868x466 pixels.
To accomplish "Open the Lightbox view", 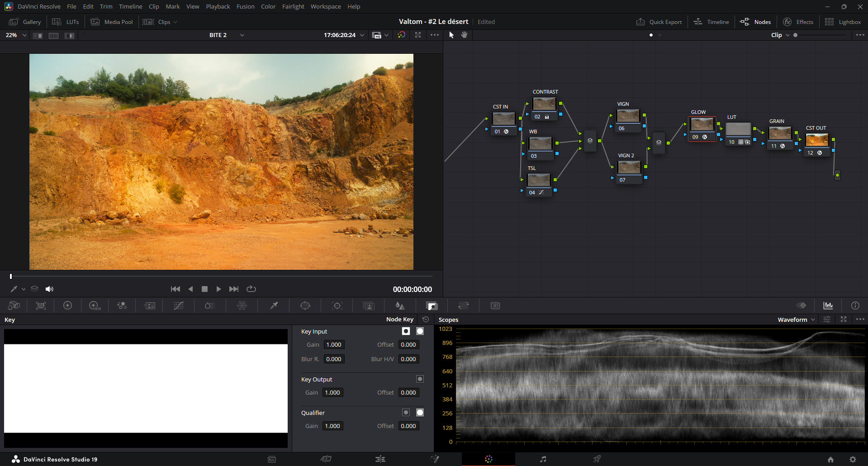I will click(843, 22).
